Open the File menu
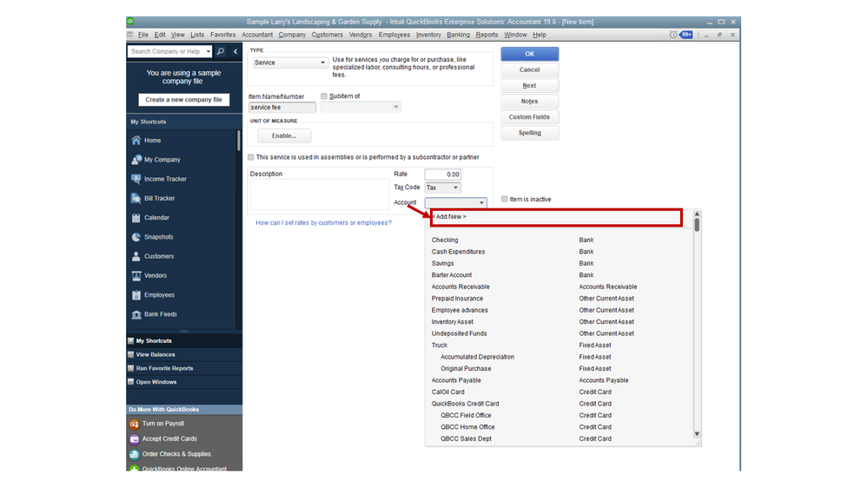 coord(142,35)
